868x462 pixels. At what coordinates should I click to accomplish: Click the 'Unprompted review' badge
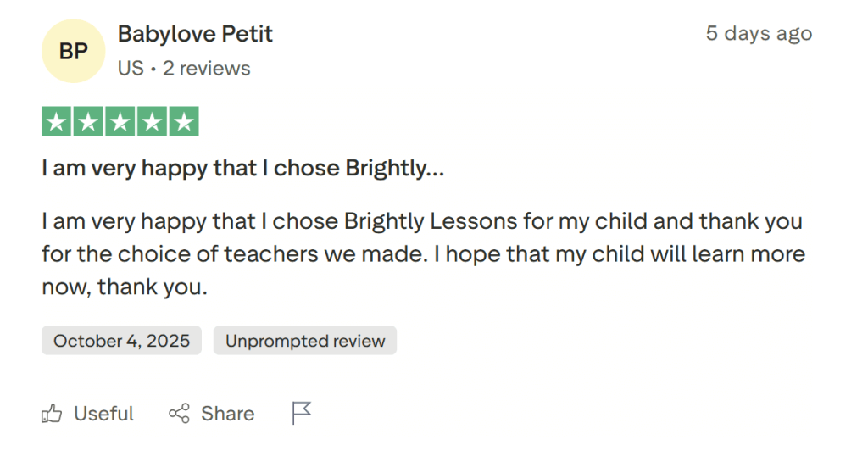(x=305, y=341)
